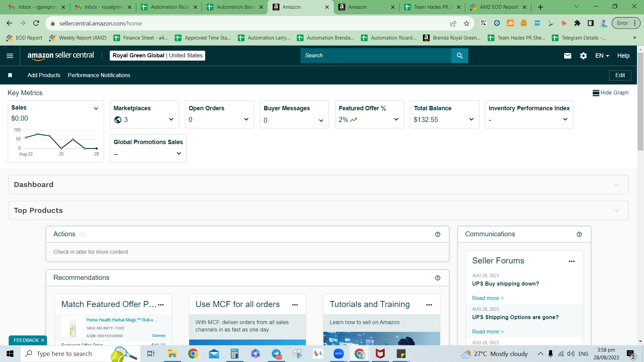
Task: Switch to Inbox - rgpwgroup tab
Action: click(37, 7)
